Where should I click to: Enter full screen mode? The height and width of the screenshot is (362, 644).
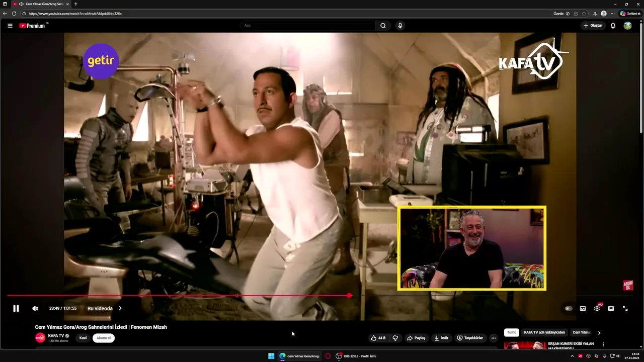(625, 308)
